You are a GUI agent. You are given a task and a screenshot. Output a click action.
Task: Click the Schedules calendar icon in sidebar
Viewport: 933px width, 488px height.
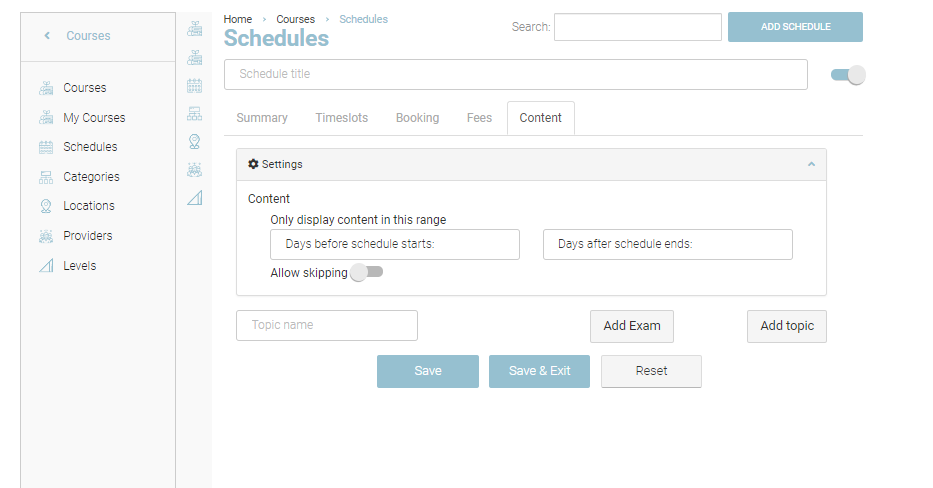tap(45, 147)
